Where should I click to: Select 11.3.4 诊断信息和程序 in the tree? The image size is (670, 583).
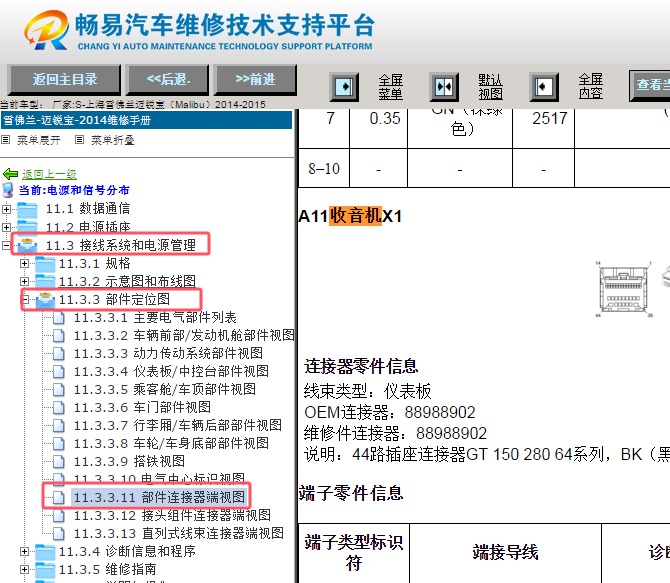(127, 551)
